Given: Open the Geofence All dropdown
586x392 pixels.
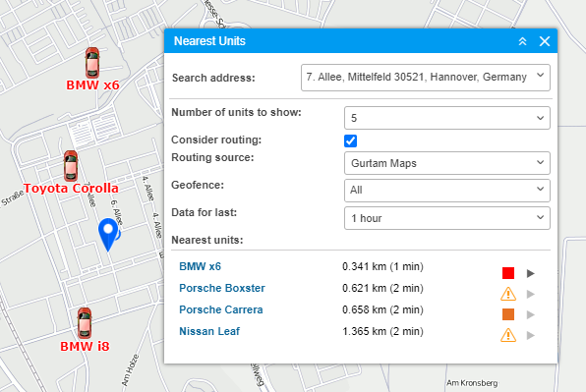Looking at the screenshot, I should tap(447, 191).
